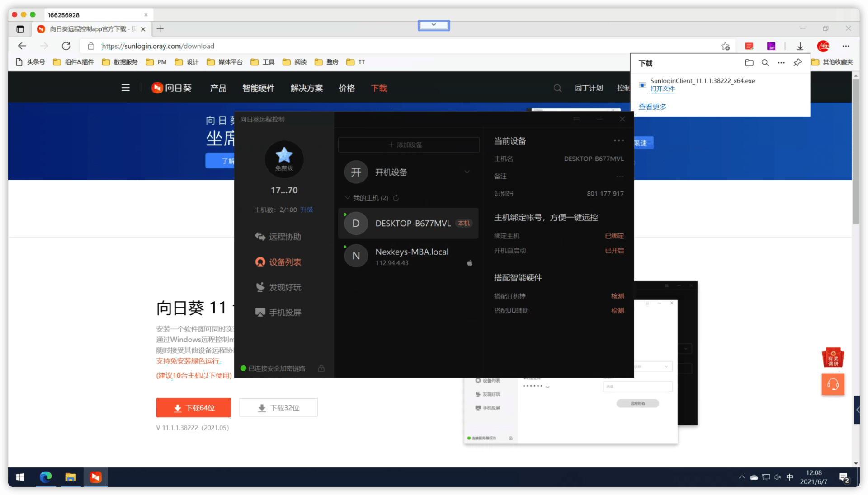Open the 头条号 bookmark
Screen dimensions: 868x495
pyautogui.click(x=30, y=62)
